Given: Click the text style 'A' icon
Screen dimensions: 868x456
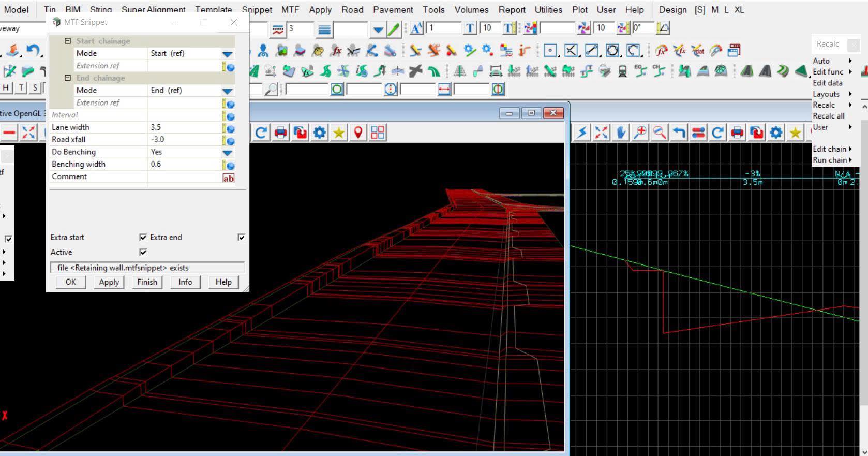Looking at the screenshot, I should pos(416,28).
